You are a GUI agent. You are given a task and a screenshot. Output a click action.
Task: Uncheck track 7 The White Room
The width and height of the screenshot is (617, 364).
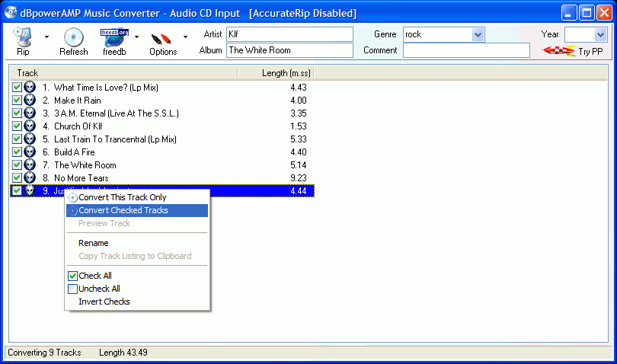[17, 165]
